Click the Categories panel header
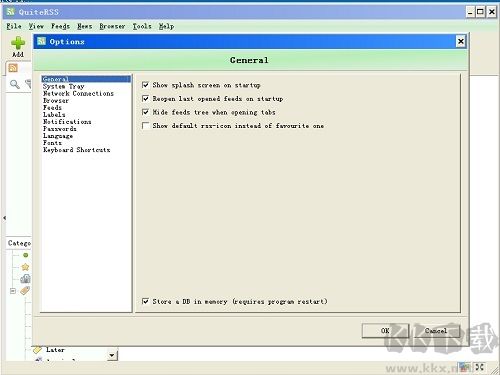Image resolution: width=500 pixels, height=375 pixels. click(19, 243)
